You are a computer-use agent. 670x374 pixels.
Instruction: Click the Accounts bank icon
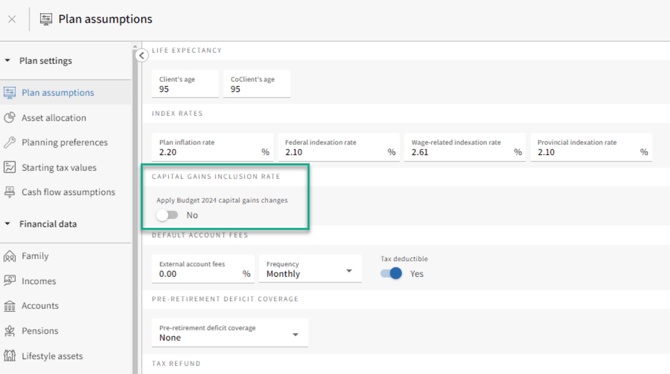(10, 306)
